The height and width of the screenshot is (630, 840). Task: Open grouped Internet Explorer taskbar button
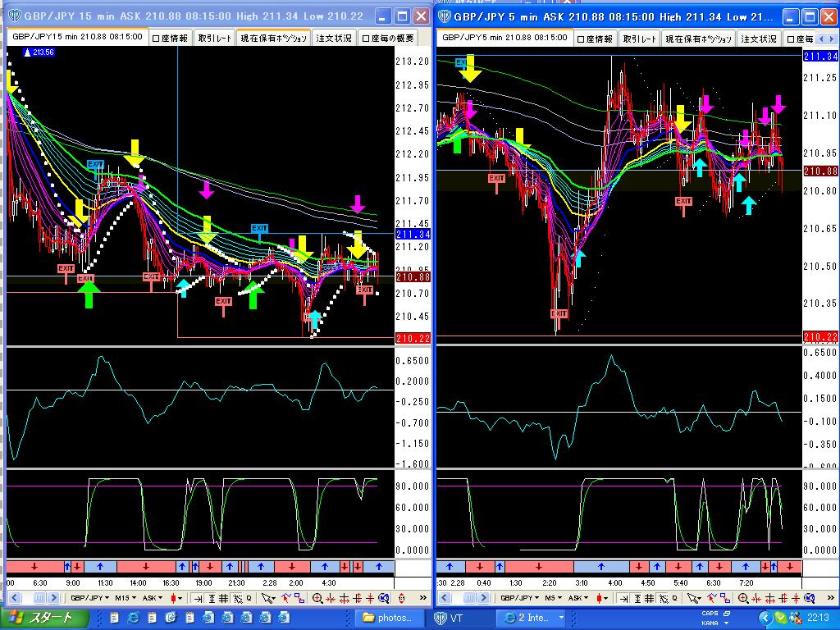pos(532,619)
